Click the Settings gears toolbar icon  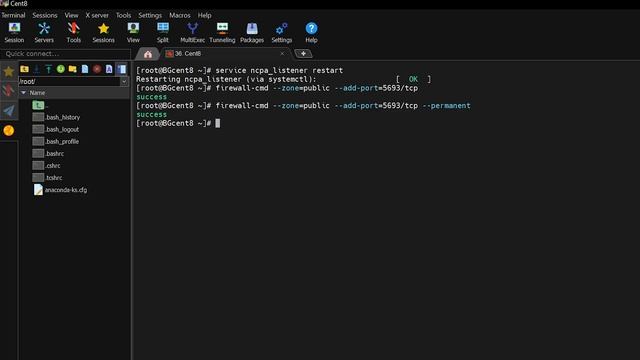[282, 33]
